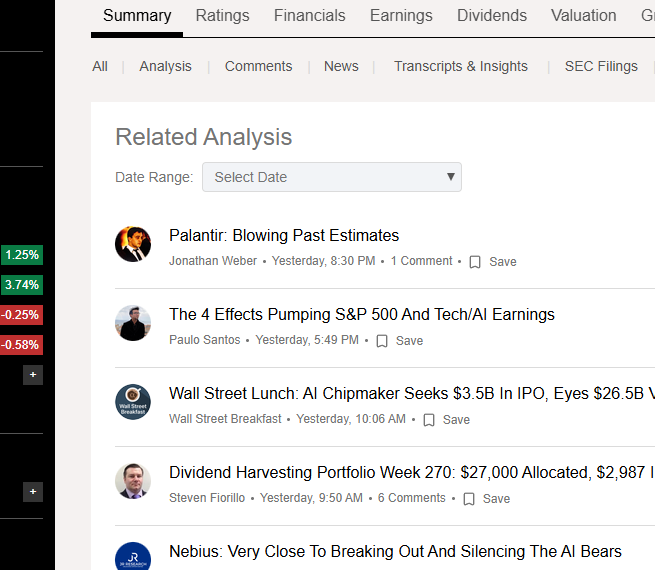
Task: Click Yesterday, 10:06 AM timestamp
Action: [351, 419]
